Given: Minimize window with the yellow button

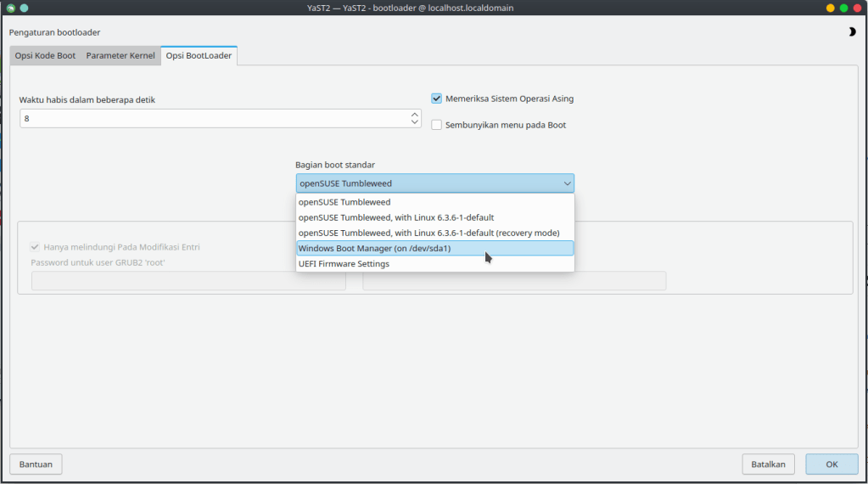Looking at the screenshot, I should (830, 8).
